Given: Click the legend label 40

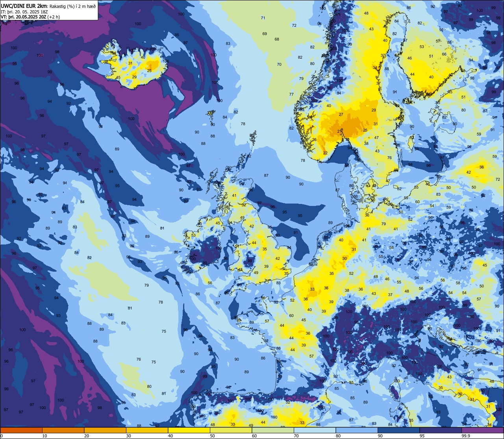Looking at the screenshot, I should [x=170, y=436].
